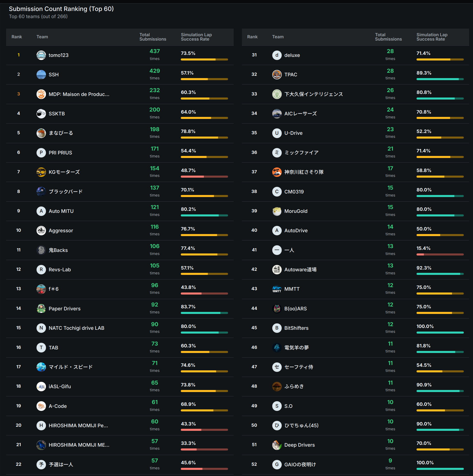The image size is (473, 476).
Task: Click the Autoware道場 dojo avatar
Action: click(x=277, y=270)
